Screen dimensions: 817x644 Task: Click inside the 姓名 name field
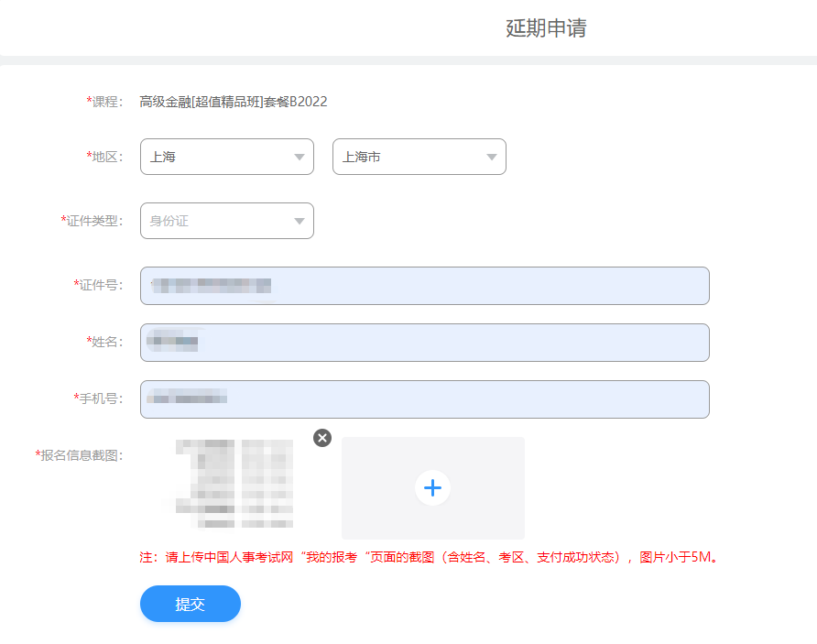coord(424,343)
